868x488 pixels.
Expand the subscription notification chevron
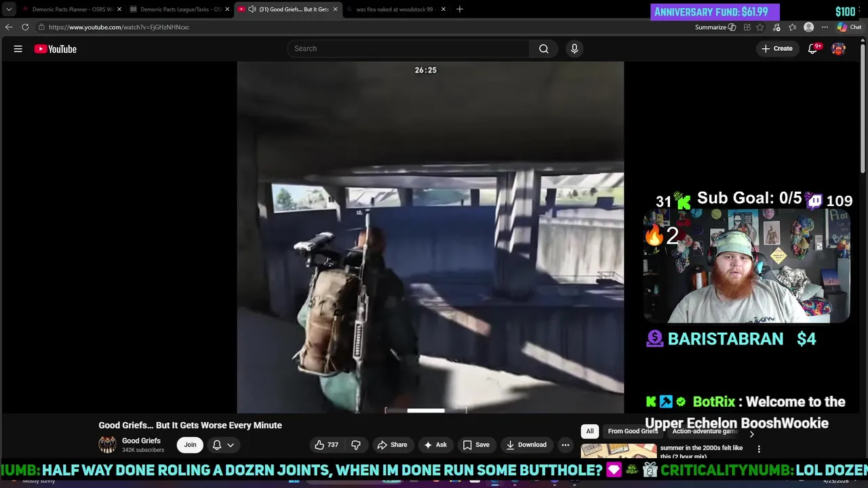coord(231,445)
